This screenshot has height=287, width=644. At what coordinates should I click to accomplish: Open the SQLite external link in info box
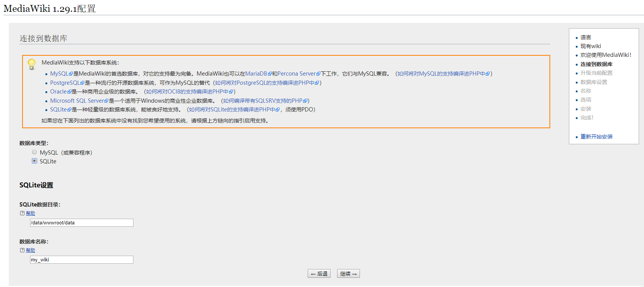point(61,110)
